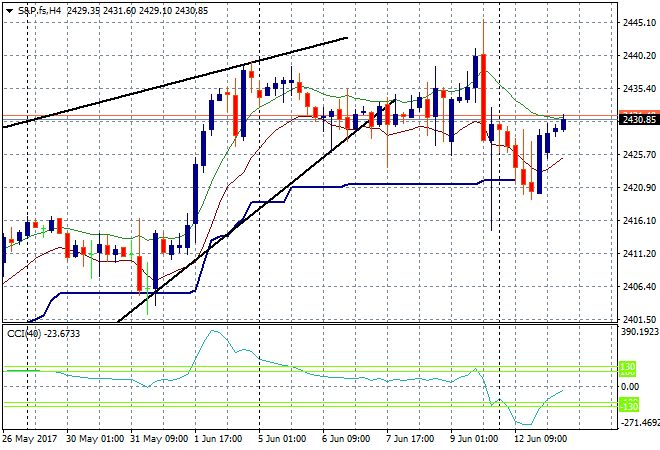Click the time axis label 5 Jun 01:00
Image resolution: width=660 pixels, height=450 pixels.
click(x=282, y=439)
